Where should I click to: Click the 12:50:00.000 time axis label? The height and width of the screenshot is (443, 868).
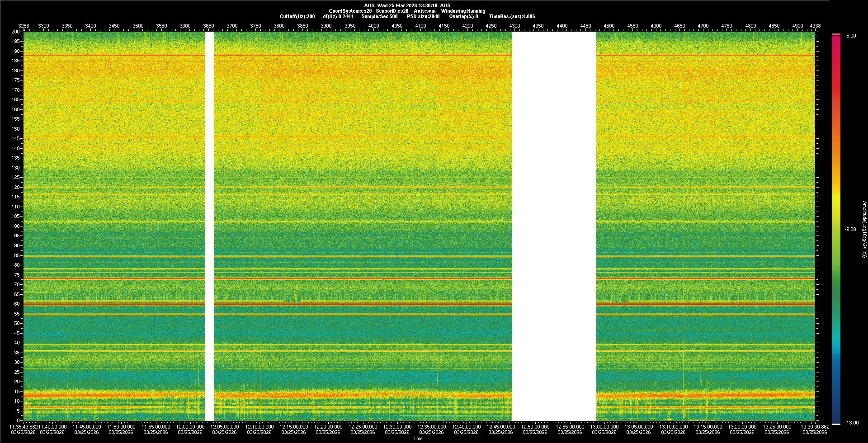coord(535,426)
